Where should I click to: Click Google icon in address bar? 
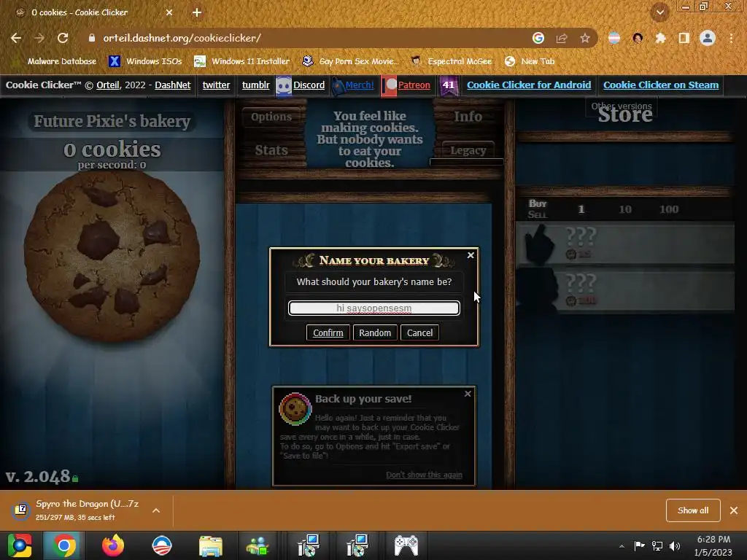[538, 38]
